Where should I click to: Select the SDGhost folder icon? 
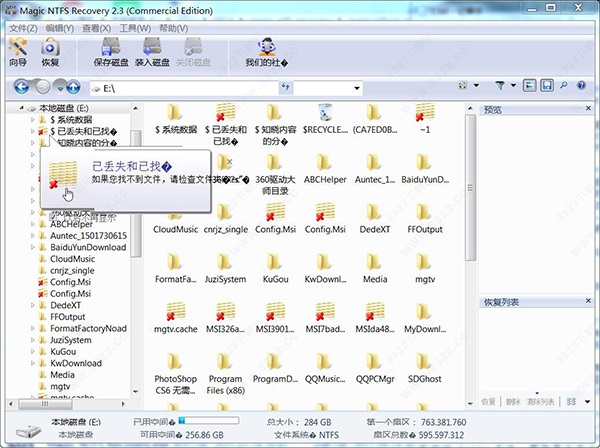[x=424, y=367]
